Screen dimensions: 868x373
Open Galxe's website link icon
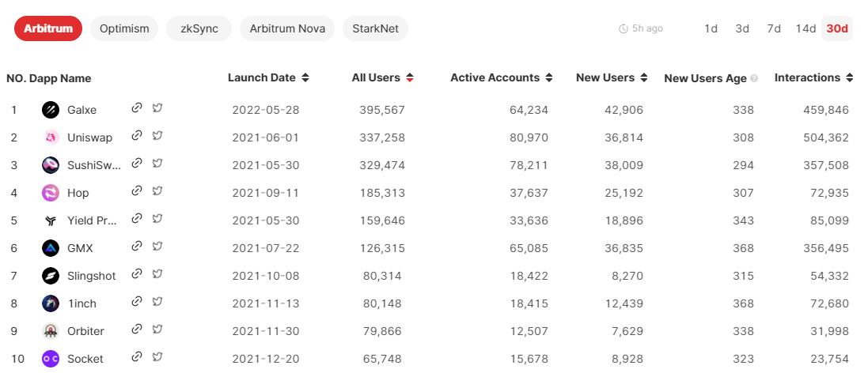(137, 108)
